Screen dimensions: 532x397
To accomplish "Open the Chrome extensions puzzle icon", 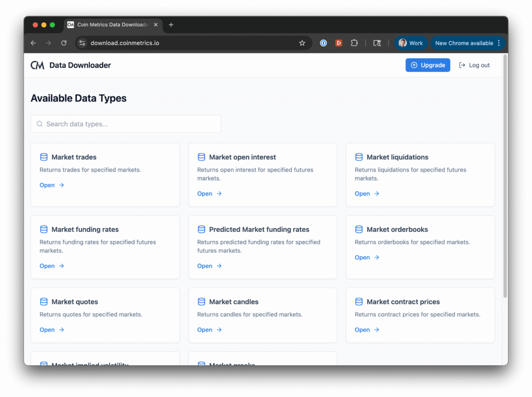I will [x=354, y=43].
